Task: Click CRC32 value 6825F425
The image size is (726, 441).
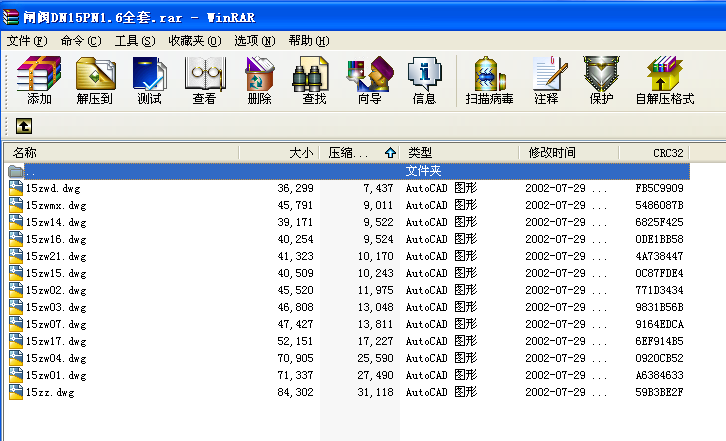Action: click(659, 222)
